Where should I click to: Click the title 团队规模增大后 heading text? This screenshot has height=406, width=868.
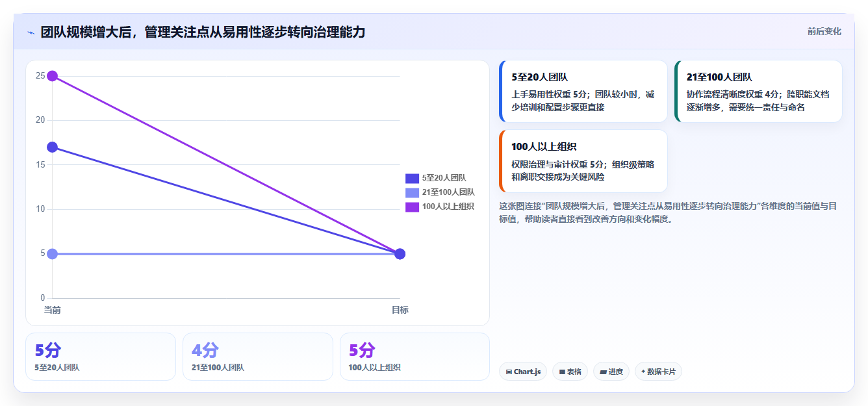pos(203,32)
